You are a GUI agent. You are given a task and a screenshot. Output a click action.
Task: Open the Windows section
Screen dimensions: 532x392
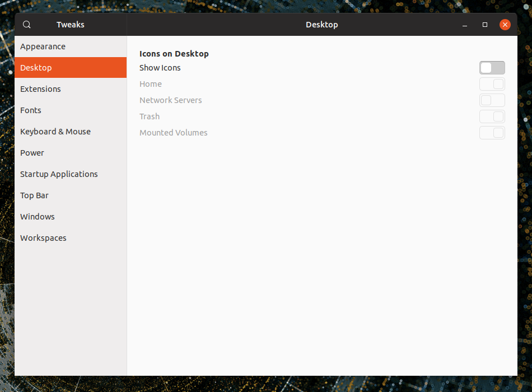(71, 217)
